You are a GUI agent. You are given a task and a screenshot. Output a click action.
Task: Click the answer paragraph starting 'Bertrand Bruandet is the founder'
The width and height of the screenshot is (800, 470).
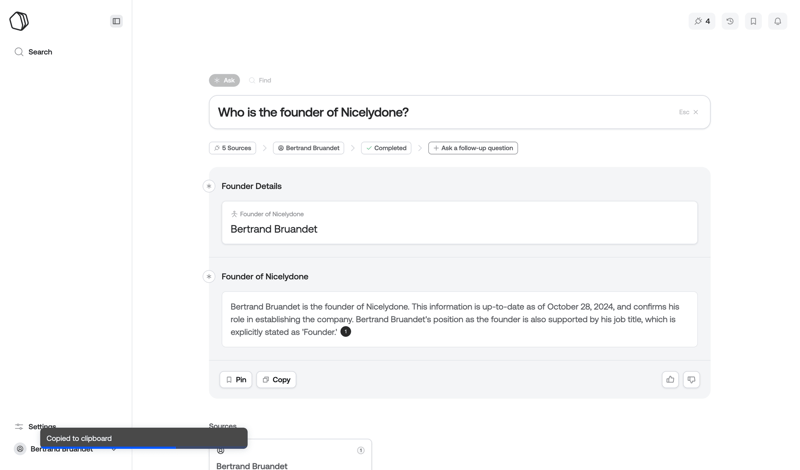[x=455, y=319]
